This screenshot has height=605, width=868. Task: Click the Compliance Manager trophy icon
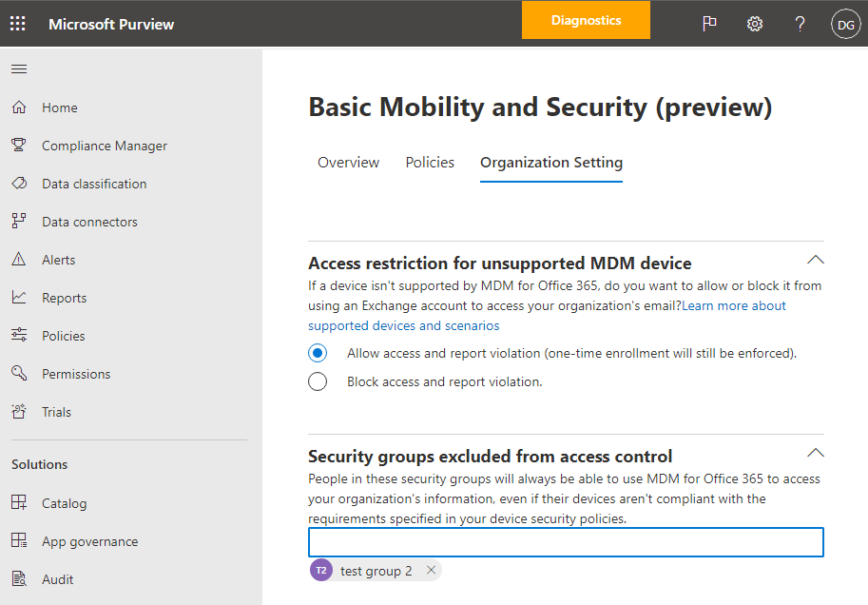(x=19, y=146)
